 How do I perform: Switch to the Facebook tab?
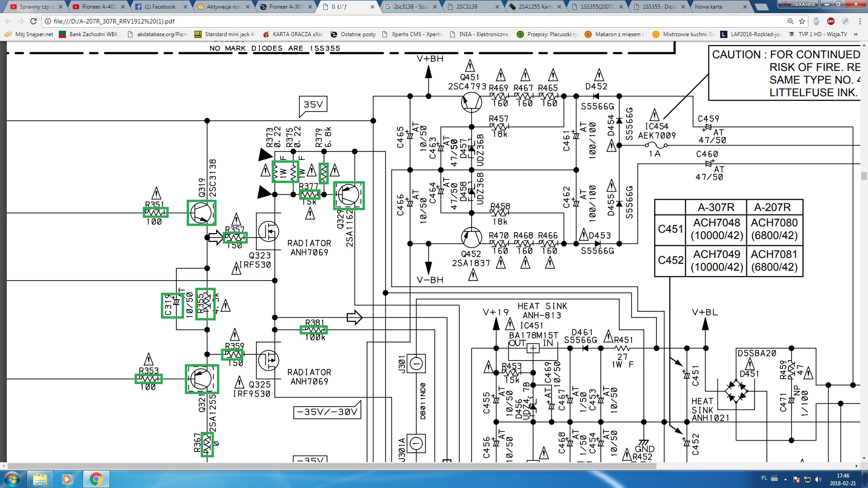click(x=160, y=7)
